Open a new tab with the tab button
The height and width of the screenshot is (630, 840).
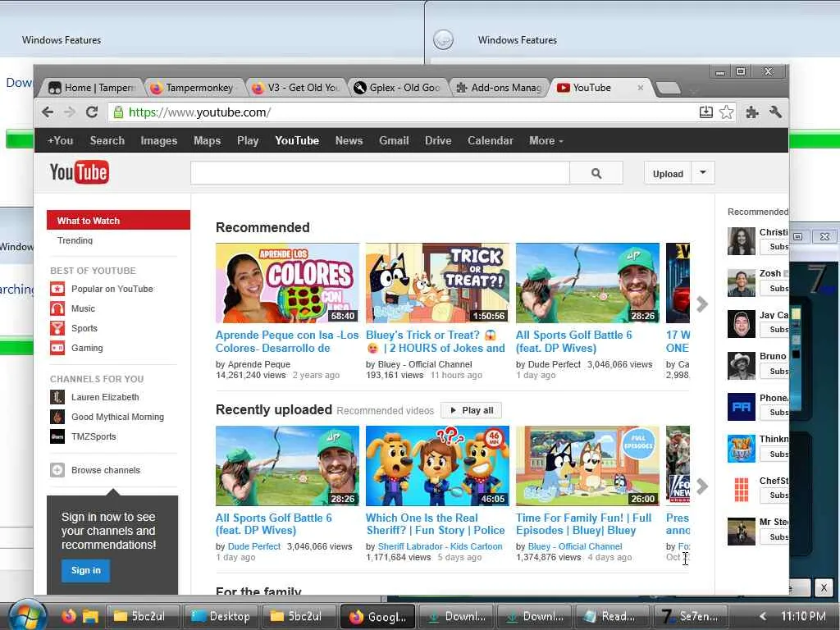(668, 88)
